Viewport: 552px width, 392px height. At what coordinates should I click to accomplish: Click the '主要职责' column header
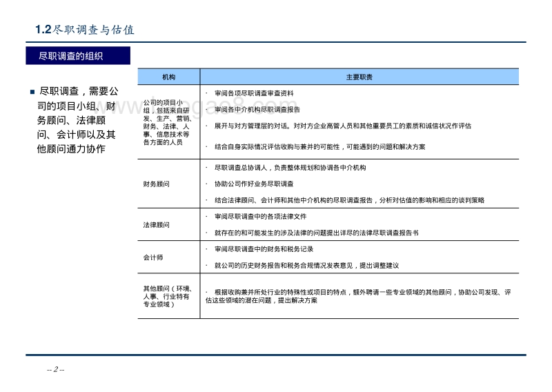pos(359,77)
